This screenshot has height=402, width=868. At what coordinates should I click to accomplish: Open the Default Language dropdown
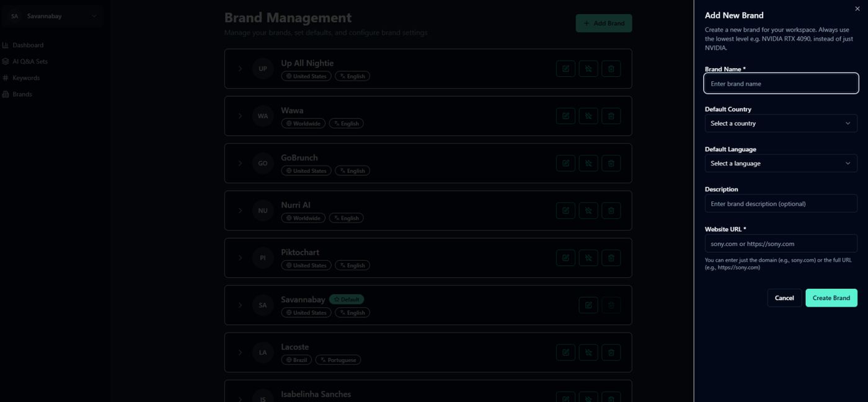(x=781, y=164)
